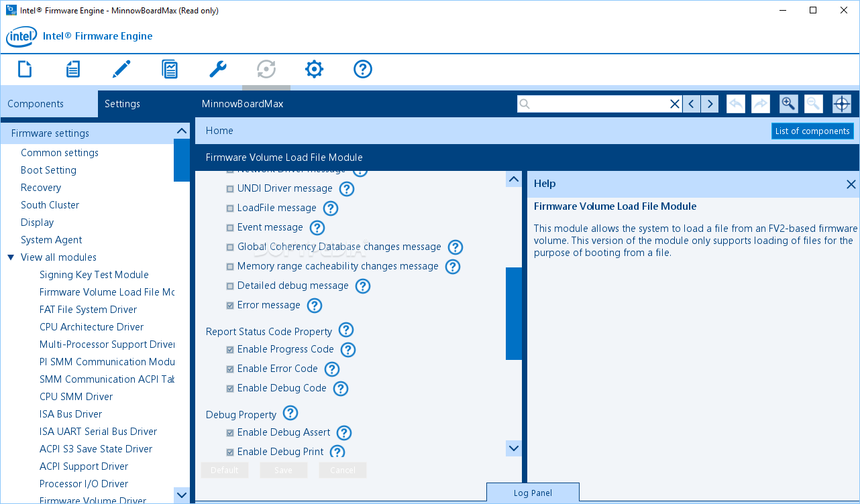860x504 pixels.
Task: Open South Cluster settings
Action: [x=50, y=205]
